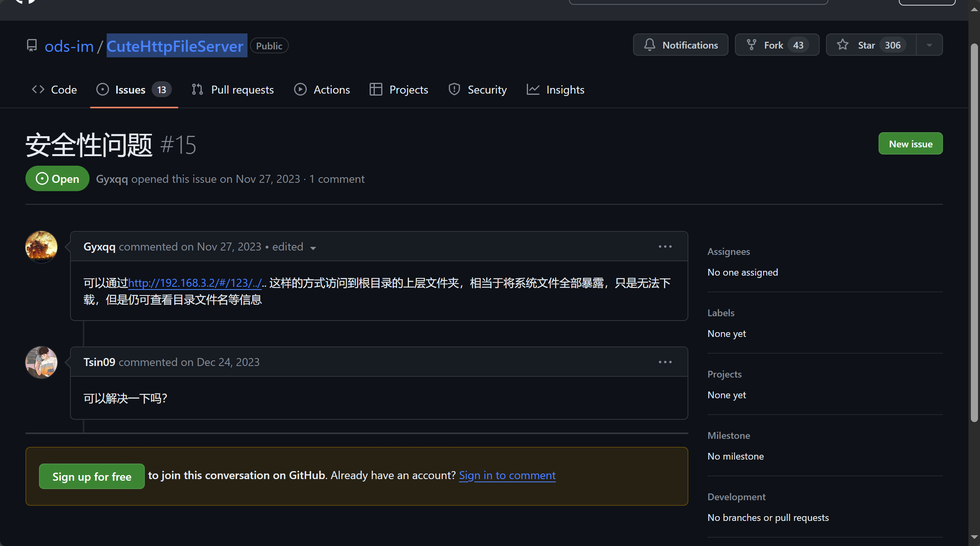Open the ods-im owner link
This screenshot has height=546, width=980.
click(x=69, y=46)
